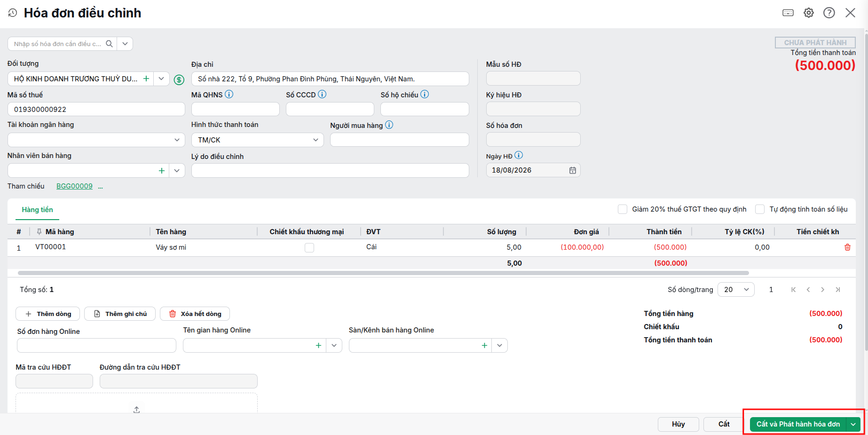Image resolution: width=868 pixels, height=435 pixels.
Task: Open the keyboard shortcuts icon
Action: 788,13
